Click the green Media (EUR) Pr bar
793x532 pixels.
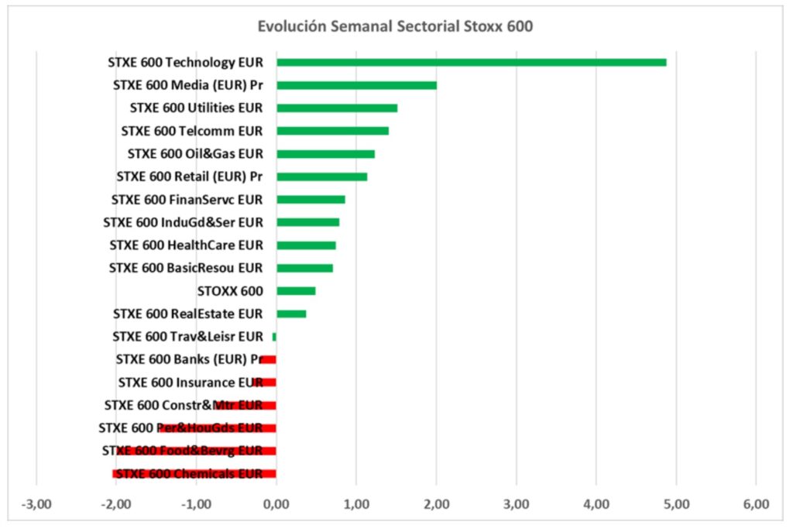(356, 85)
